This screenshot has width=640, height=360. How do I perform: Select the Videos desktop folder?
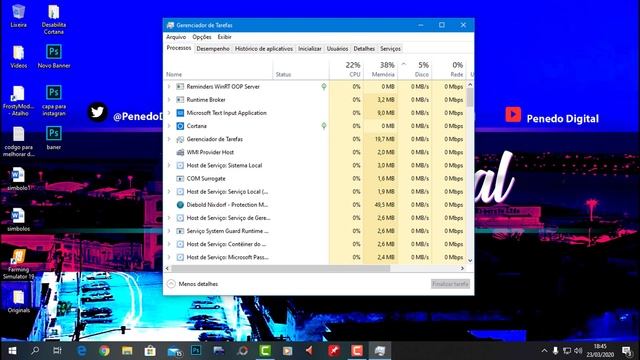tap(18, 57)
